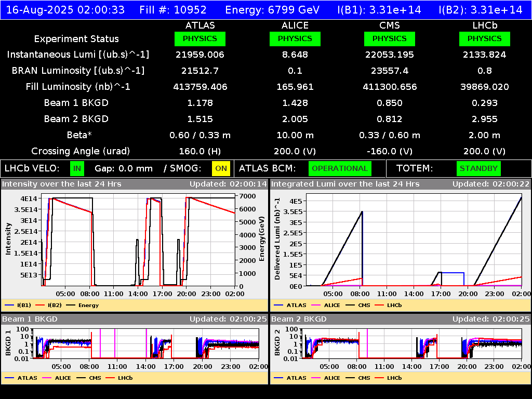
Task: Click LHCb Beam 2 BKGD value 2.955
Action: tap(485, 119)
